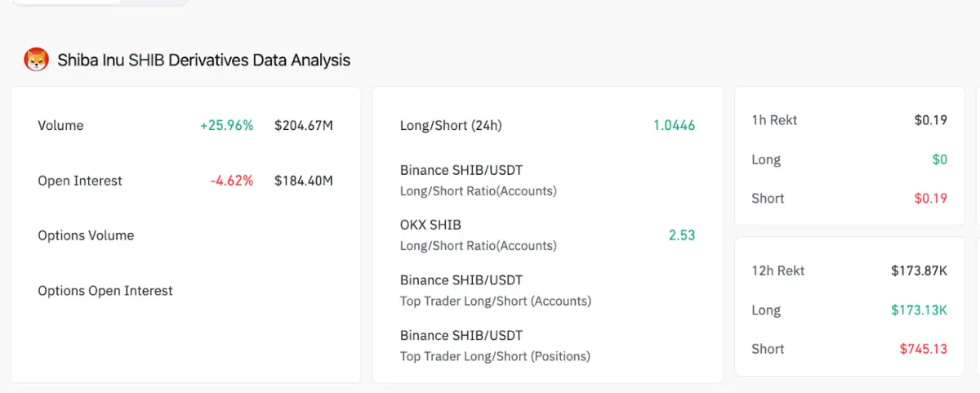Click the -4.62% open interest change
This screenshot has height=393, width=980.
232,181
